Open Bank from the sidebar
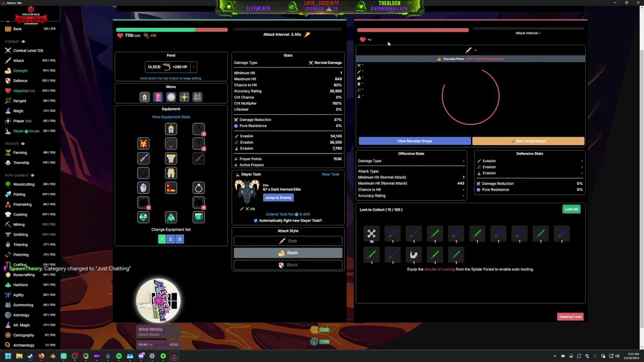 tap(30, 29)
